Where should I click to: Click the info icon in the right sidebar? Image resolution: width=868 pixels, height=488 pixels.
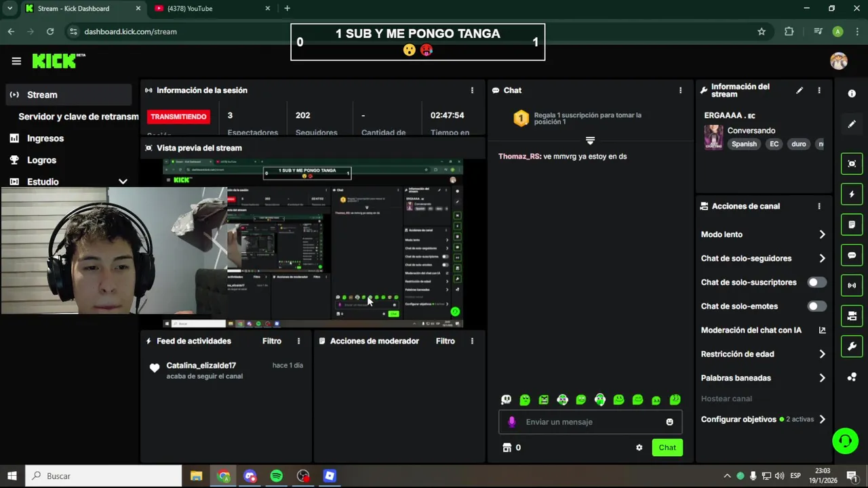coord(852,94)
